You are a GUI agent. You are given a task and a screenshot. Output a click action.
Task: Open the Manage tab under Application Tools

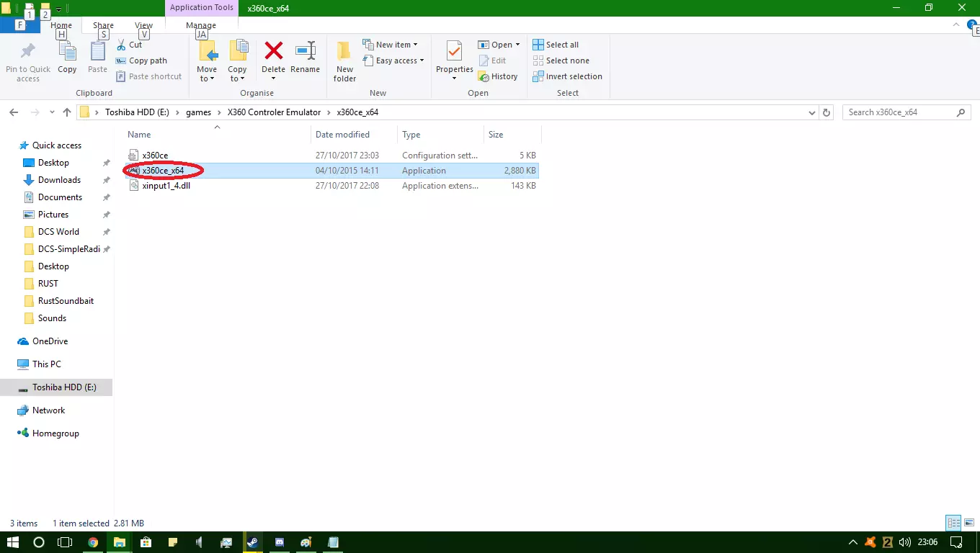(201, 25)
